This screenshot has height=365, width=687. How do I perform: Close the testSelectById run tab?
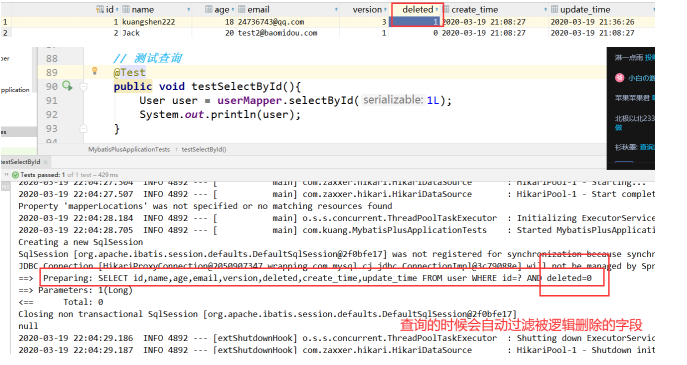(x=45, y=162)
